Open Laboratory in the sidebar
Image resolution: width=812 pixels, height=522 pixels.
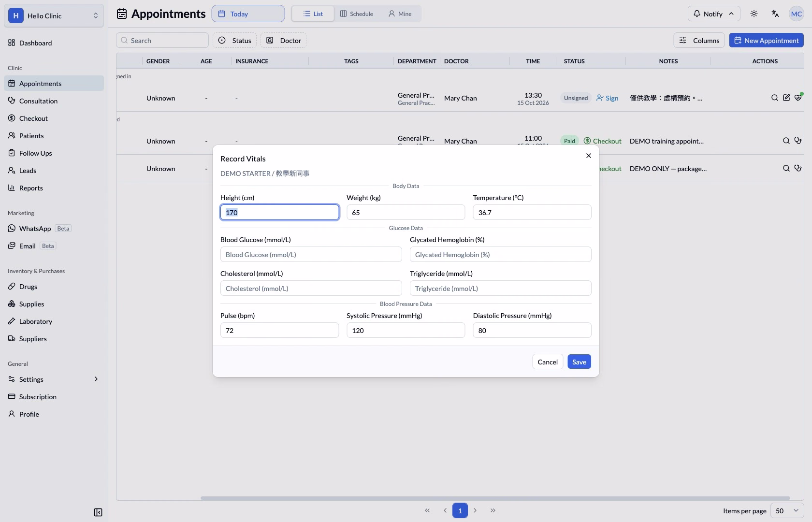pyautogui.click(x=54, y=321)
